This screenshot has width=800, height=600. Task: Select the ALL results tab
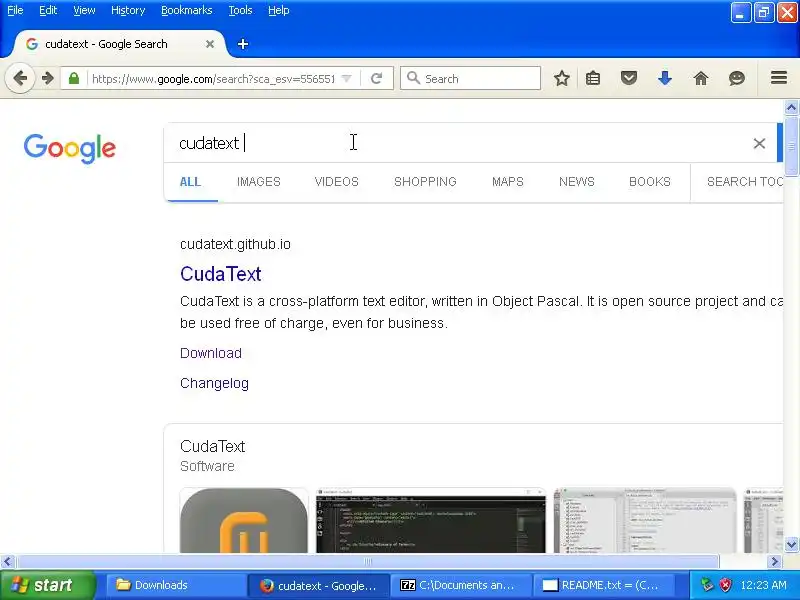click(190, 182)
